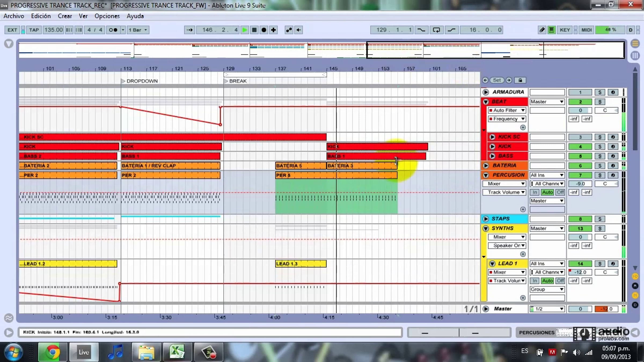The image size is (644, 362).
Task: Click the TAP tempo button
Action: (x=34, y=30)
